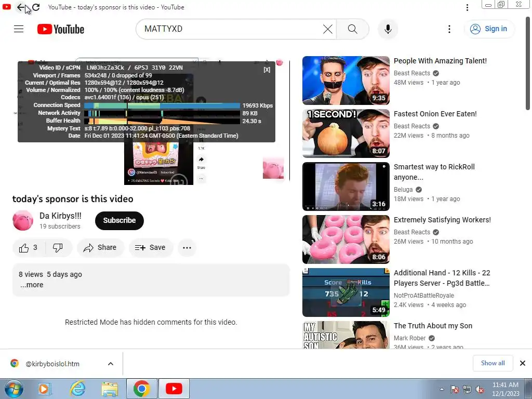Close the stats for nerds panel [X]
The width and height of the screenshot is (532, 399).
[267, 70]
